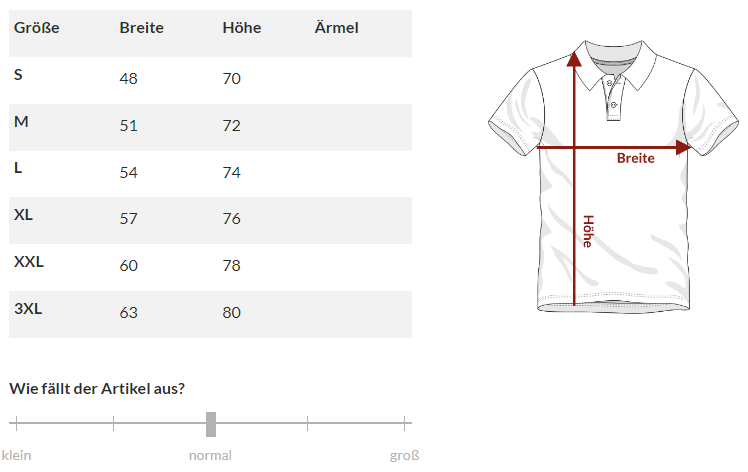Click the 'Breite' column header
This screenshot has width=748, height=472.
141,28
